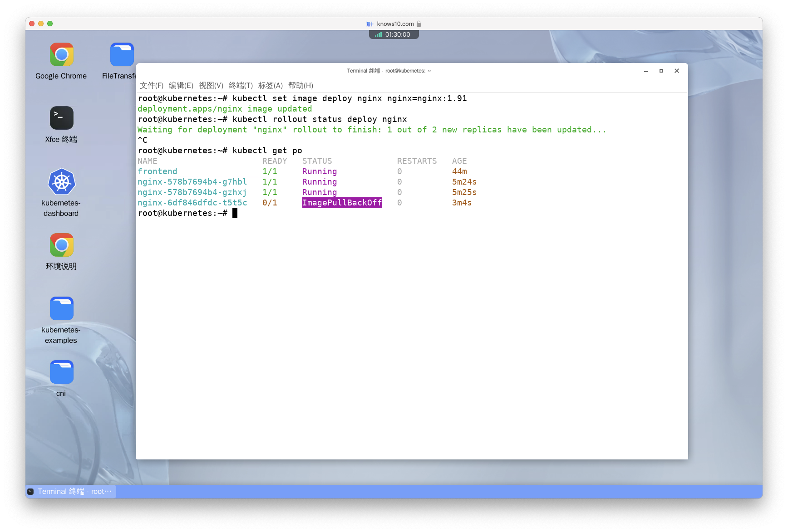The image size is (788, 532).
Task: Click the AGE column header
Action: [459, 161]
